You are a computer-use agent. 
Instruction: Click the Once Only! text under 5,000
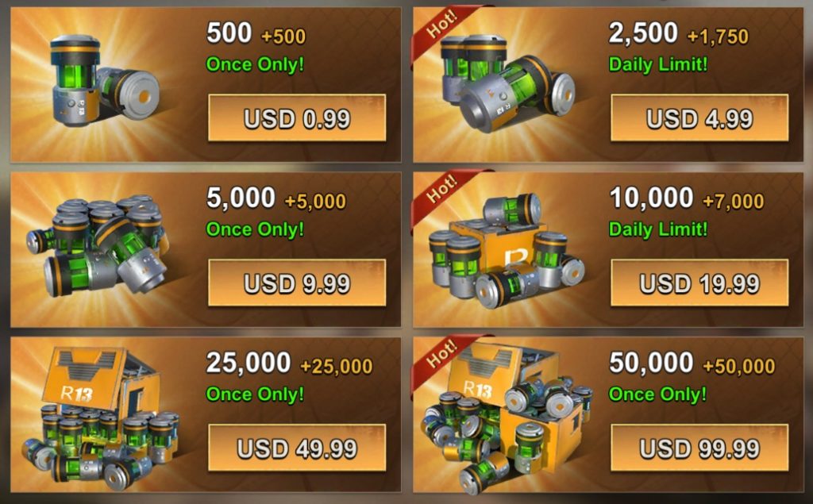(255, 229)
